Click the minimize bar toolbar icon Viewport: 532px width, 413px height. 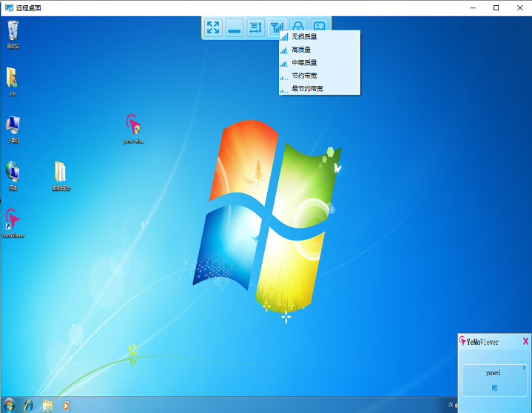[x=235, y=27]
